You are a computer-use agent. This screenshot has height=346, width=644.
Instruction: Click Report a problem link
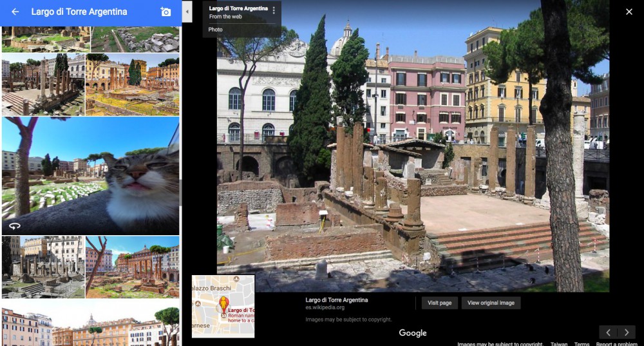pos(616,344)
